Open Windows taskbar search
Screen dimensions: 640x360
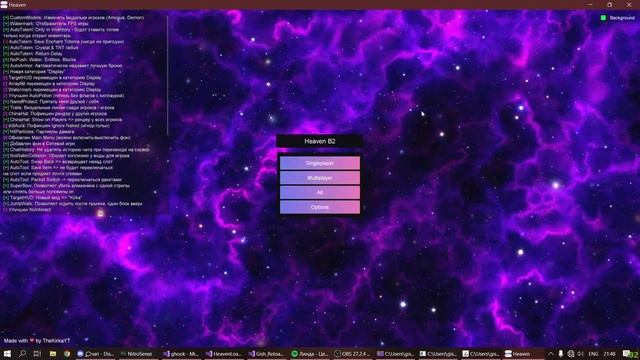pos(22,354)
